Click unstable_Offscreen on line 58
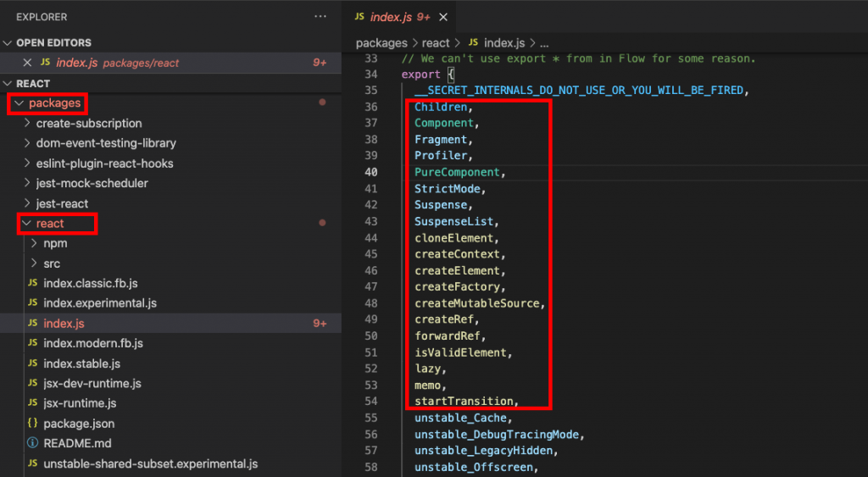Image resolution: width=868 pixels, height=477 pixels. [x=474, y=467]
